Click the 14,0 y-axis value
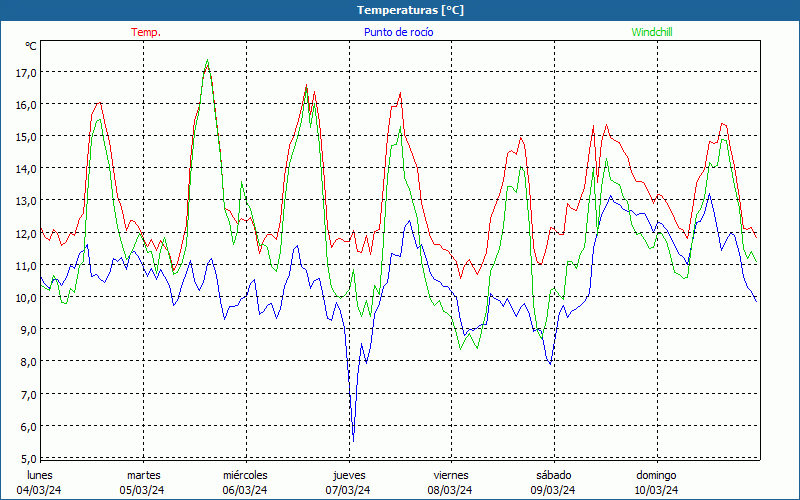 [26, 169]
